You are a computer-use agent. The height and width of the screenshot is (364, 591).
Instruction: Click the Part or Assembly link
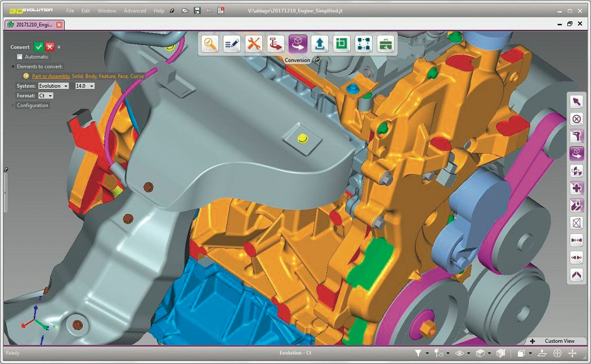tap(51, 76)
